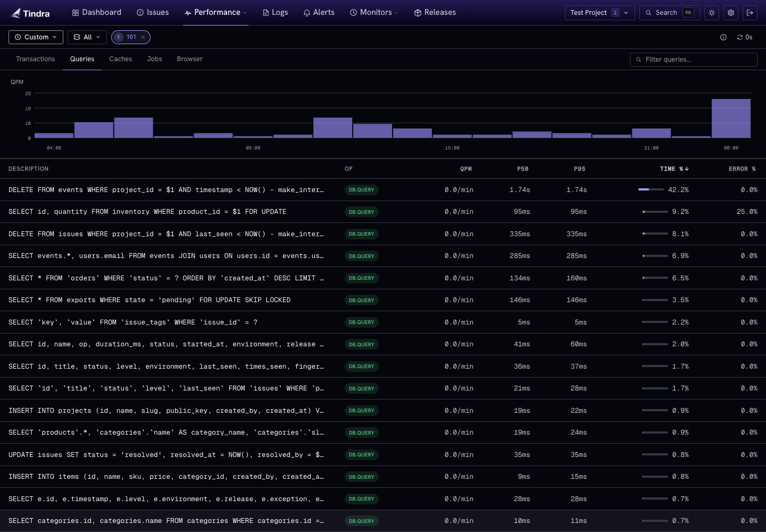Open INSERT INTO projects query row

tap(383, 411)
